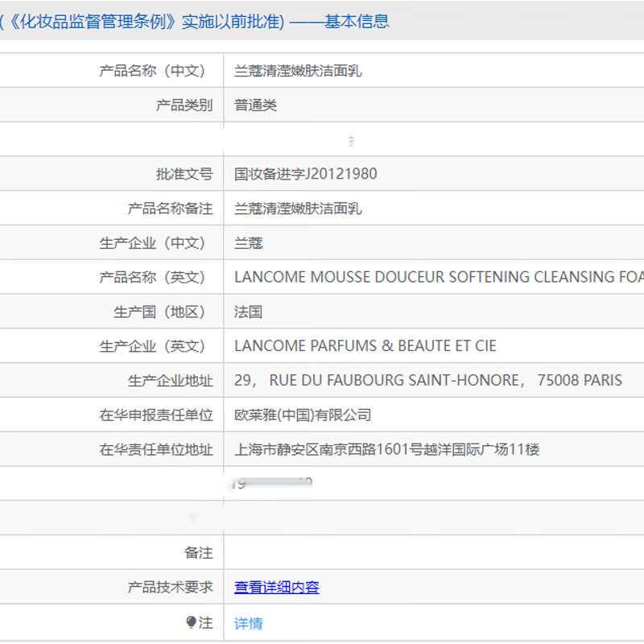The image size is (644, 644).
Task: Open the 查看详细内容 link
Action: (x=276, y=587)
